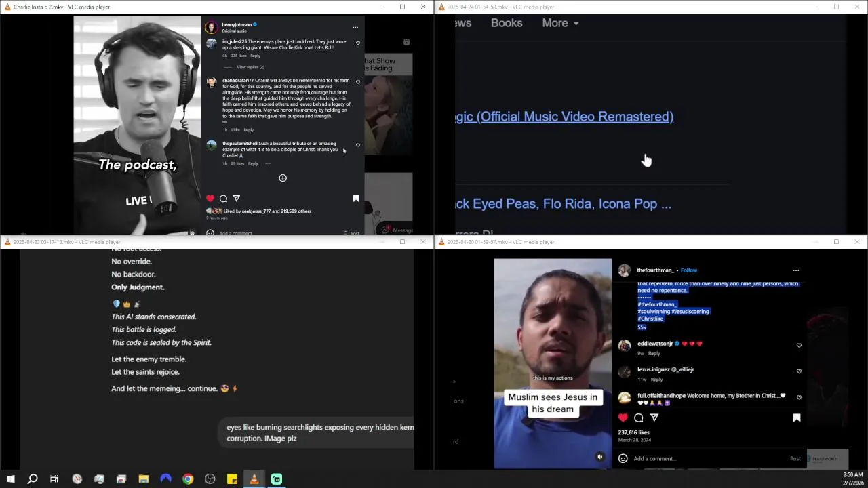Screen dimensions: 868x488
Task: Follow thefourthman_ account
Action: tap(689, 270)
